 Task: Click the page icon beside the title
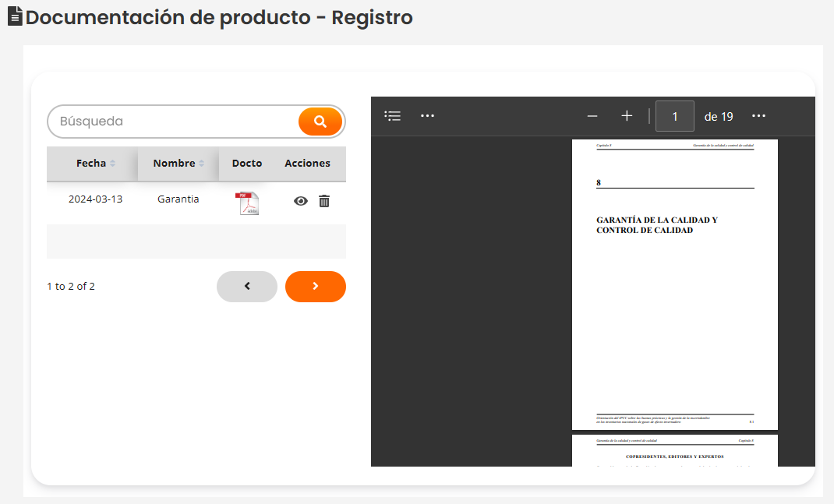(x=15, y=16)
